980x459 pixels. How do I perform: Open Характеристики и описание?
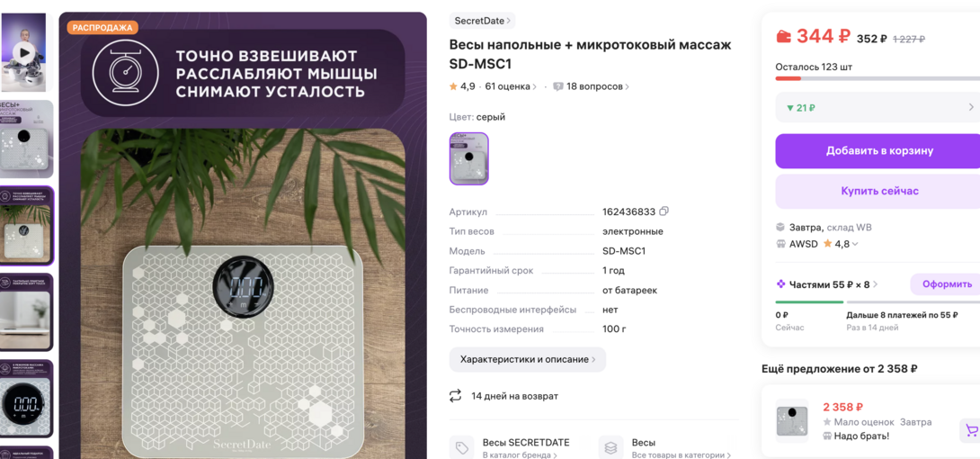(528, 360)
